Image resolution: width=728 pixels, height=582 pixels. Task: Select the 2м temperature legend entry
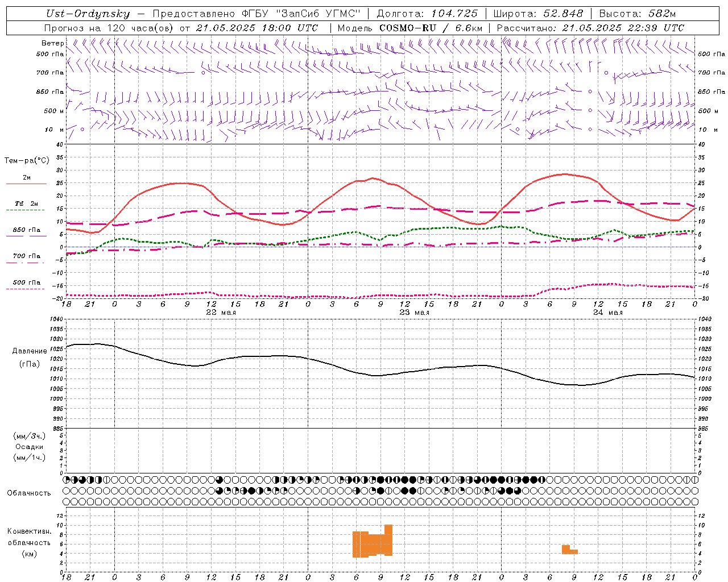27,177
